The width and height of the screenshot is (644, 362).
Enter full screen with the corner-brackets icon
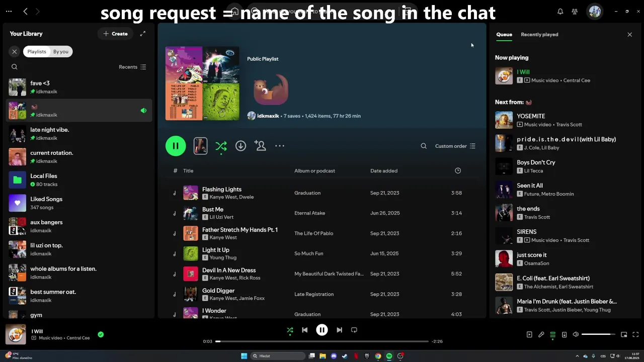635,334
